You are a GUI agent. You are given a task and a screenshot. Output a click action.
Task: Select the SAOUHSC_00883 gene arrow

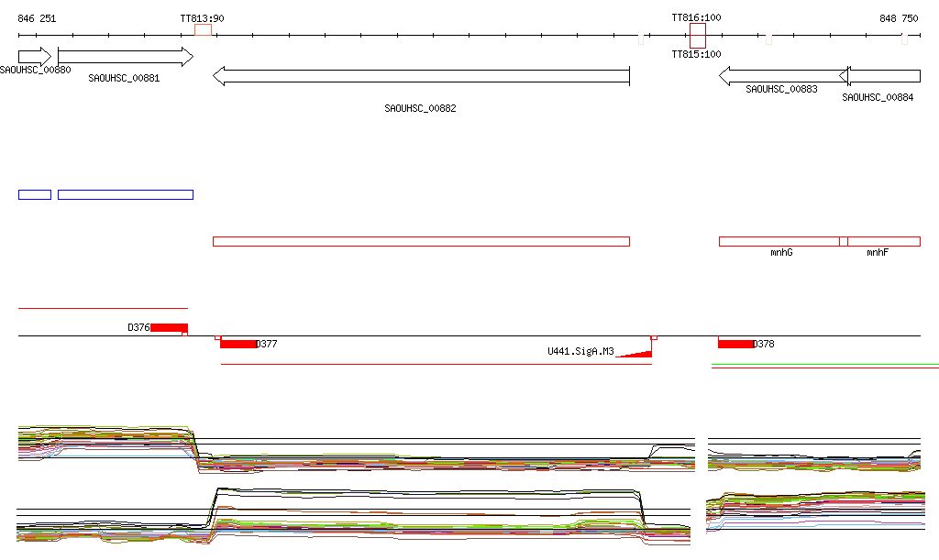(x=783, y=76)
